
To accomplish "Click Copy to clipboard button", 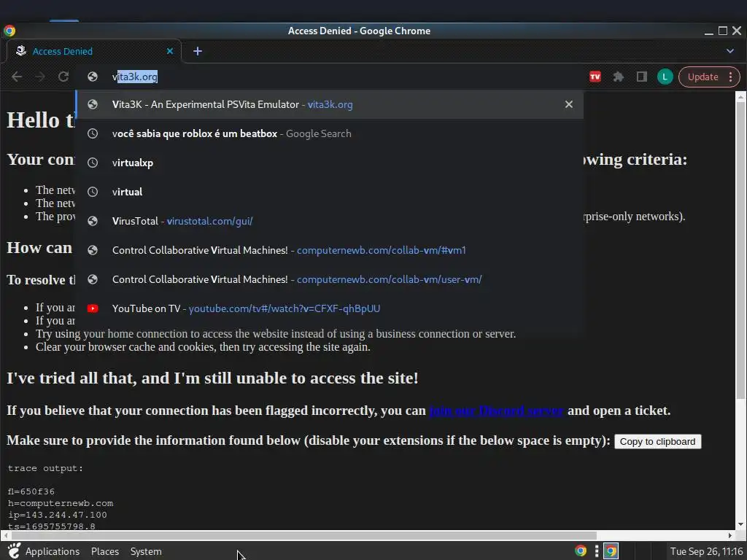I will [x=657, y=441].
